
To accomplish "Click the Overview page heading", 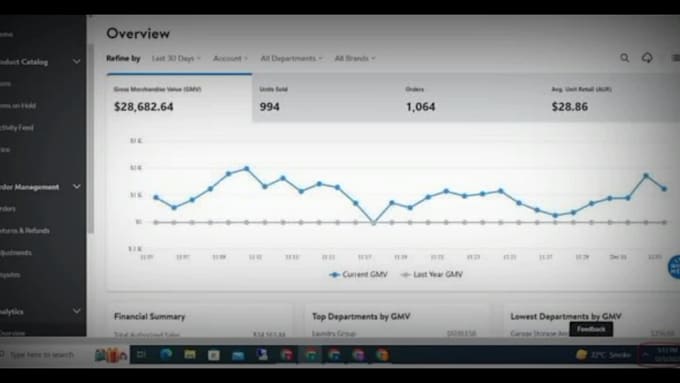I will tap(138, 33).
